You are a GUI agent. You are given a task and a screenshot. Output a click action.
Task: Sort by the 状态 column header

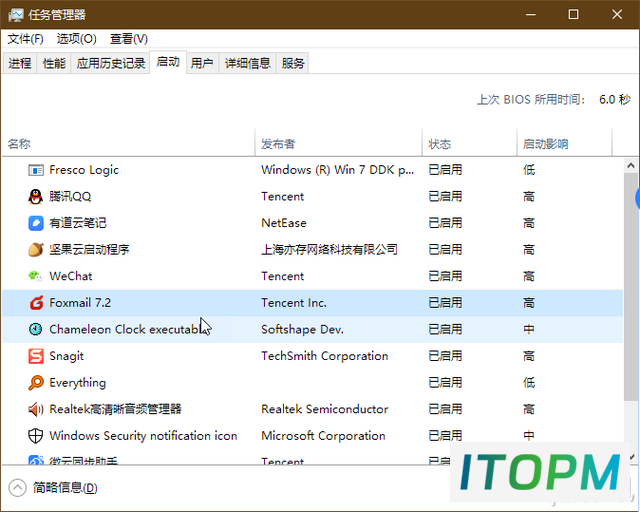tap(470, 144)
